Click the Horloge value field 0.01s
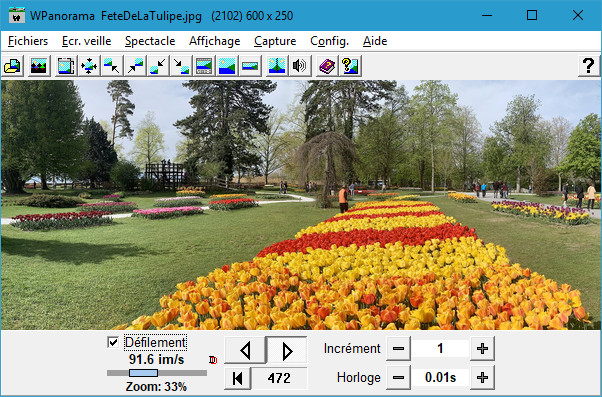The height and width of the screenshot is (397, 602). tap(440, 378)
